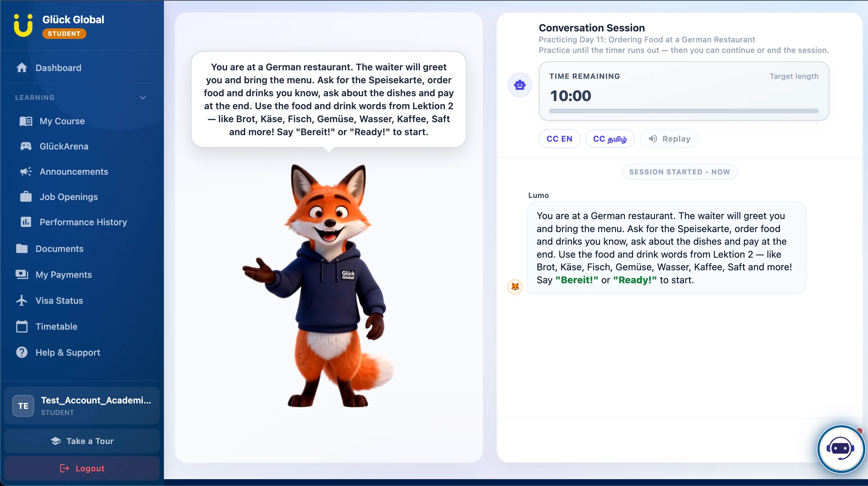
Task: Click the folder icon beside Documents
Action: 22,248
